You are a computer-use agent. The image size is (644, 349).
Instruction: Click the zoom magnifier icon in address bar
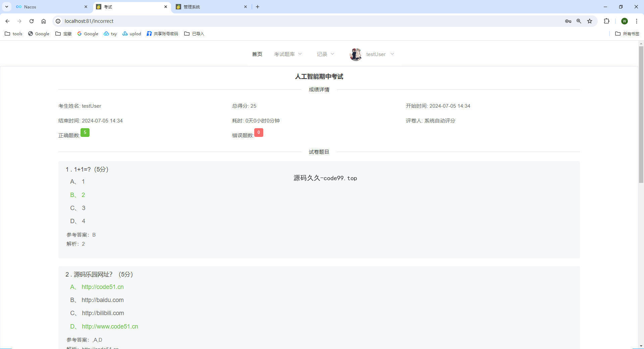[x=579, y=21]
